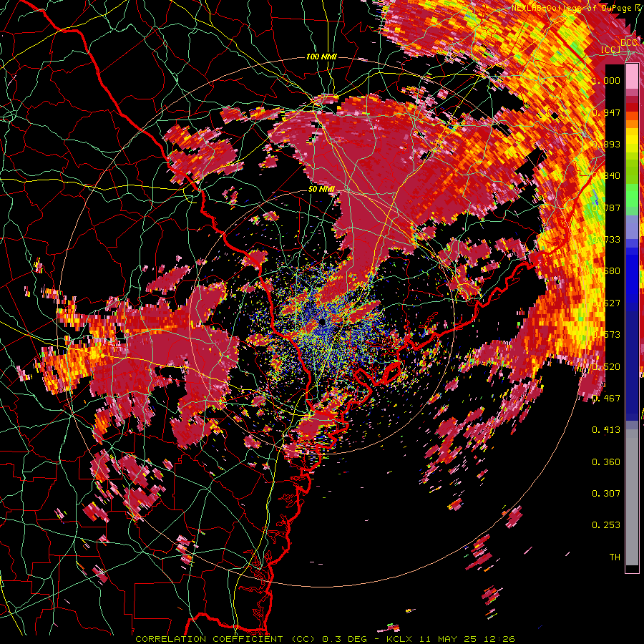Image resolution: width=644 pixels, height=644 pixels.
Task: Select the 0.253 scale label
Action: pyautogui.click(x=606, y=525)
